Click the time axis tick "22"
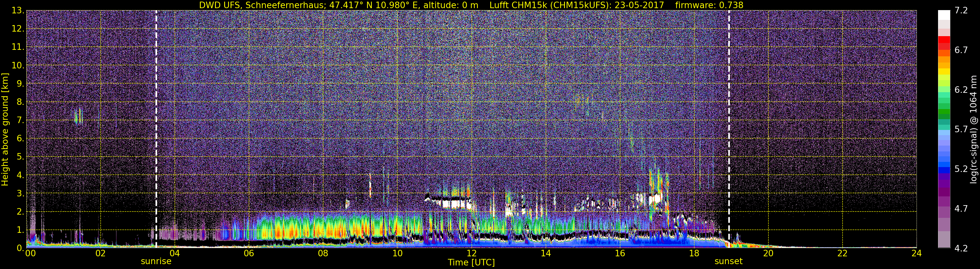 (842, 253)
